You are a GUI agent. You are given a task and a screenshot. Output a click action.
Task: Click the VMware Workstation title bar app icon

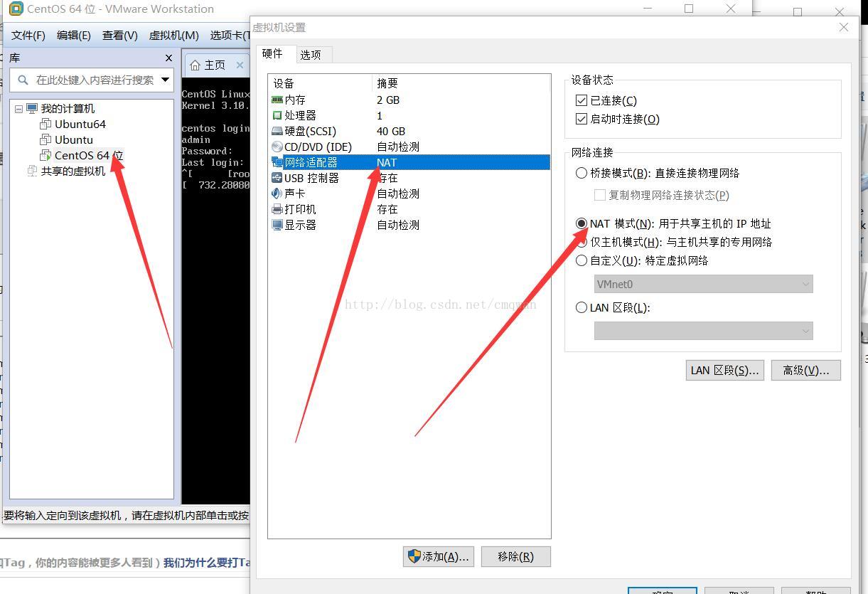point(16,9)
